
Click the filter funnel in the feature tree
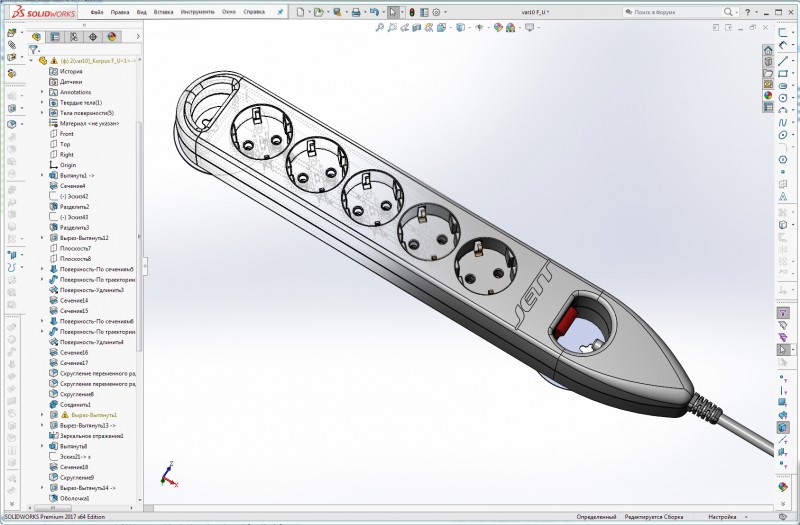click(x=33, y=49)
